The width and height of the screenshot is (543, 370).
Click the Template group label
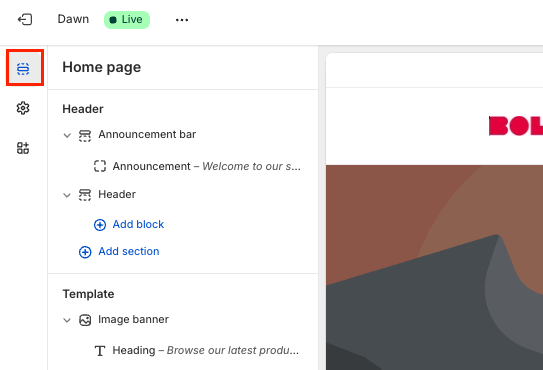pyautogui.click(x=88, y=294)
